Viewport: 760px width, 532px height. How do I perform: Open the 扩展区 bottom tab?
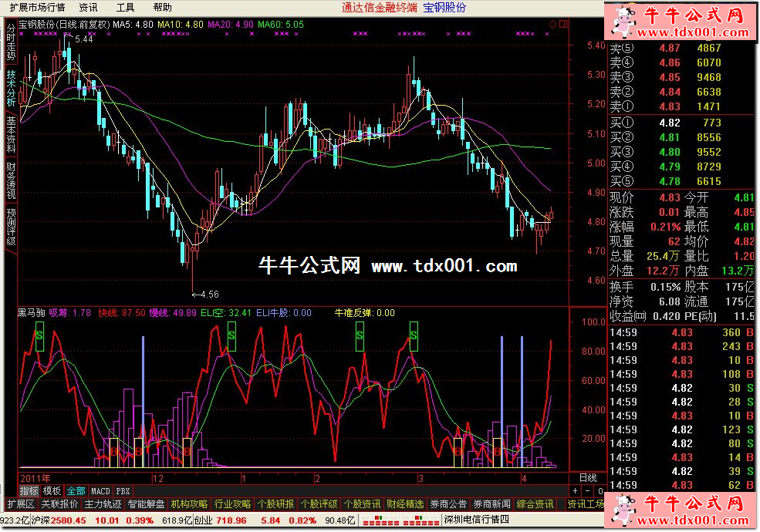click(20, 504)
